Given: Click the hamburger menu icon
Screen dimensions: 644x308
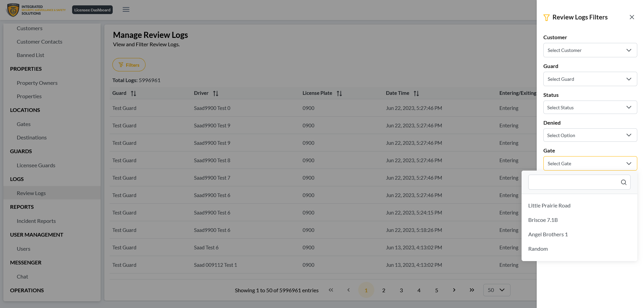Looking at the screenshot, I should pos(126,10).
